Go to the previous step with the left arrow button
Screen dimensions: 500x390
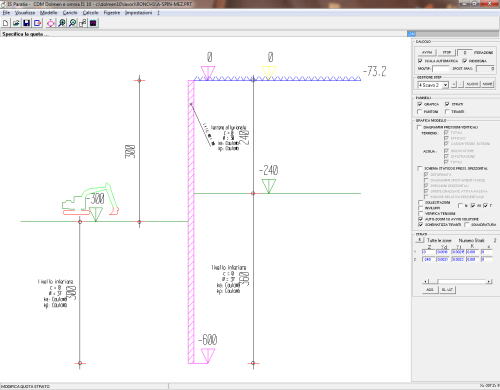(454, 84)
